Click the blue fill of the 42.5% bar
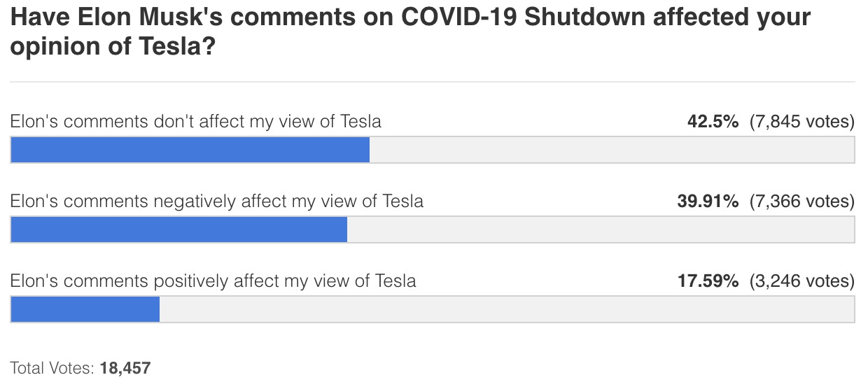 190,150
